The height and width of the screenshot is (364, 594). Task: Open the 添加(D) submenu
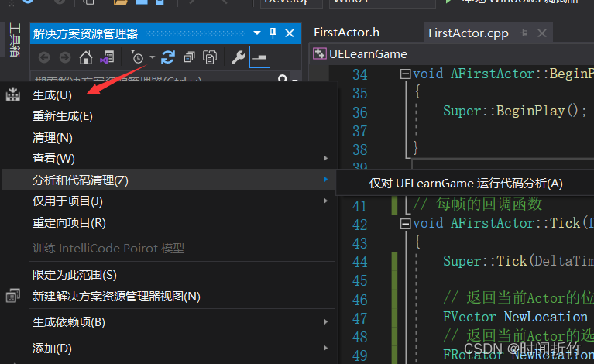pos(169,348)
